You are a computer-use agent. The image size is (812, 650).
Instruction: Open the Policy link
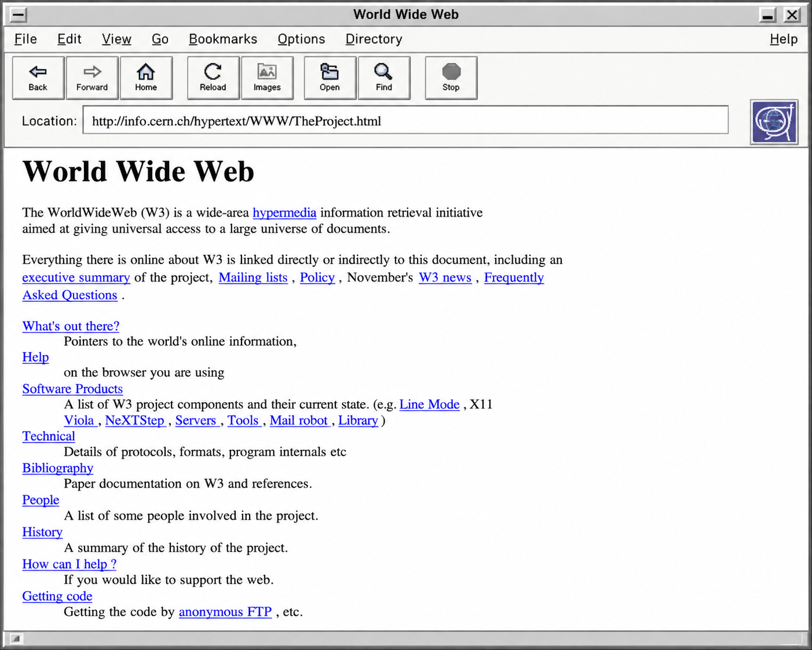[x=317, y=277]
